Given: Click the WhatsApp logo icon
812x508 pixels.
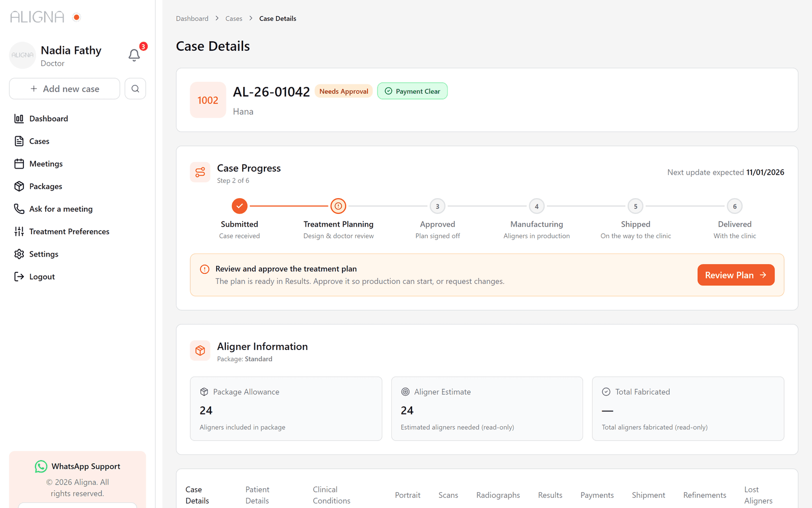Looking at the screenshot, I should point(41,466).
